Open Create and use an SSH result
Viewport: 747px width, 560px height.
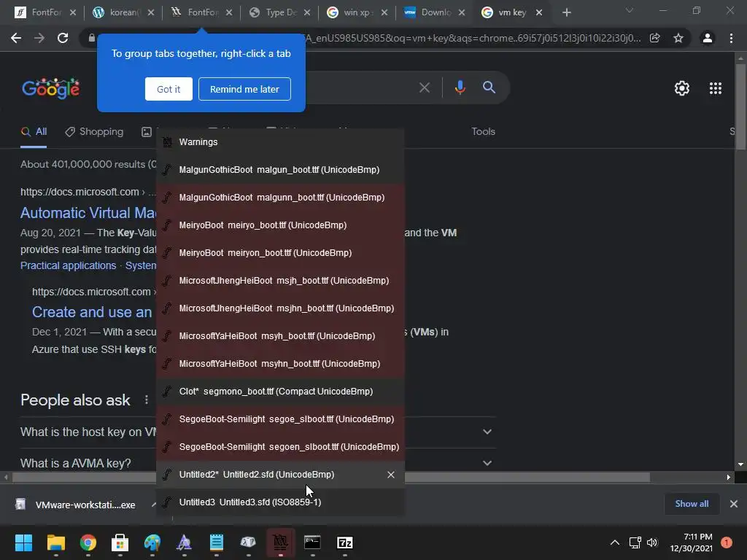[92, 312]
